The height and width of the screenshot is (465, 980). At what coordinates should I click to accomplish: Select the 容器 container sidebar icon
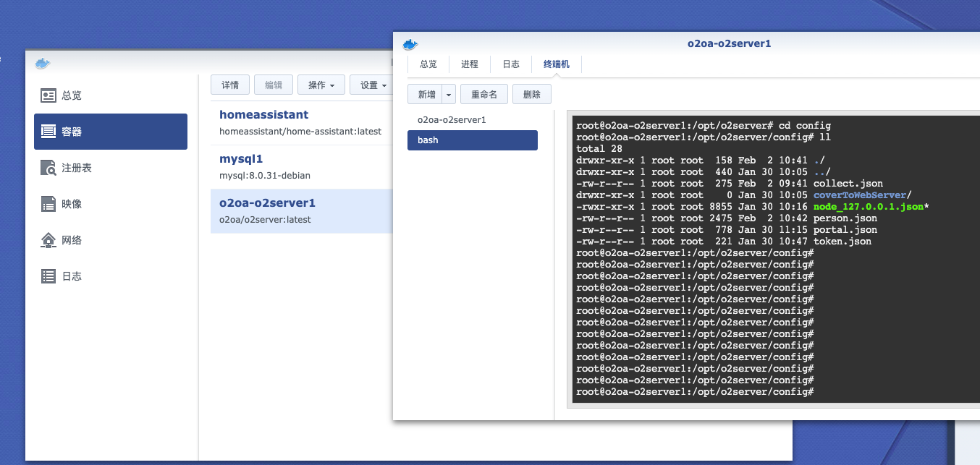48,132
